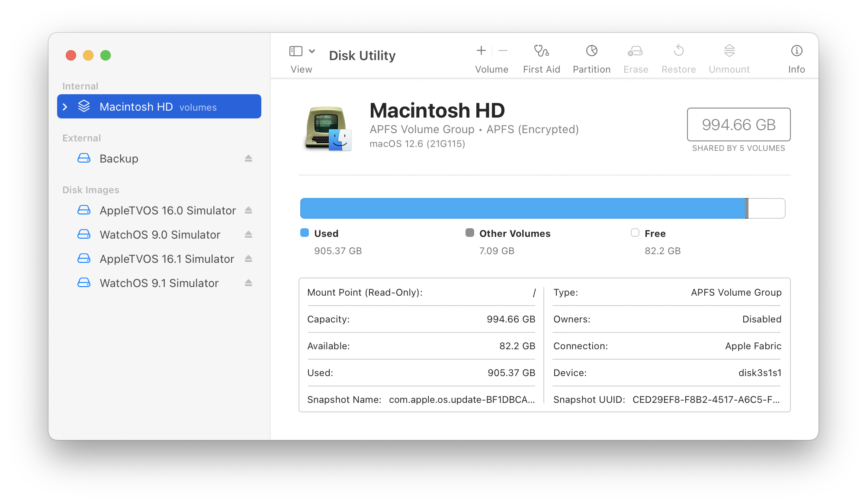Click the macOS 12.6 (21G115) text
This screenshot has width=867, height=504.
[x=417, y=144]
